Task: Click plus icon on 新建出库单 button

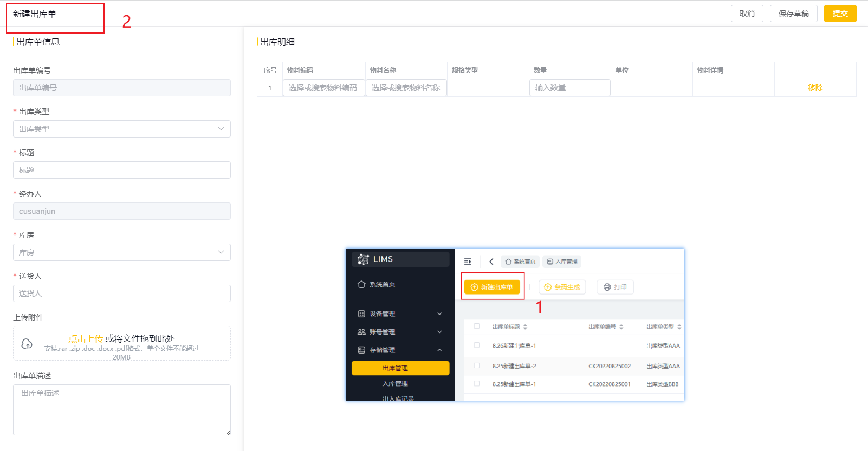Action: [x=474, y=287]
